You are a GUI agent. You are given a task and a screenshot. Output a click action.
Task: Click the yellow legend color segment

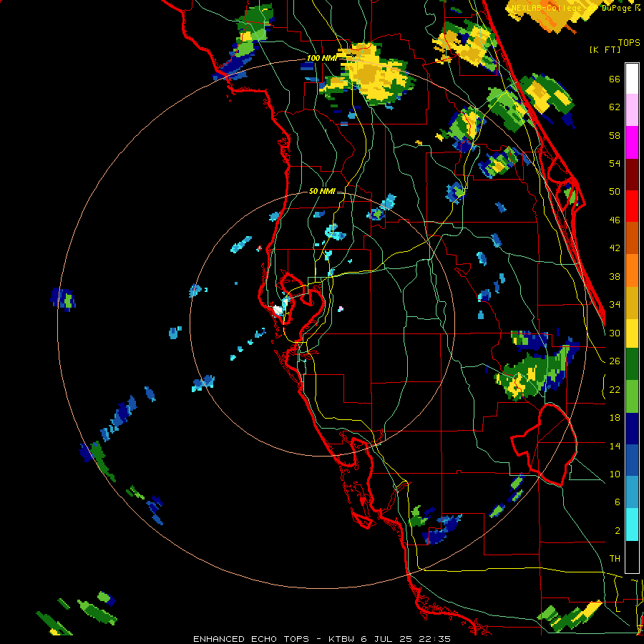tap(632, 333)
